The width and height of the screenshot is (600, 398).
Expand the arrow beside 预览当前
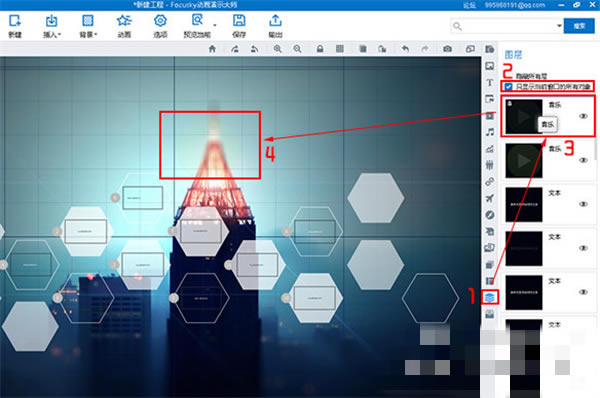[x=215, y=25]
